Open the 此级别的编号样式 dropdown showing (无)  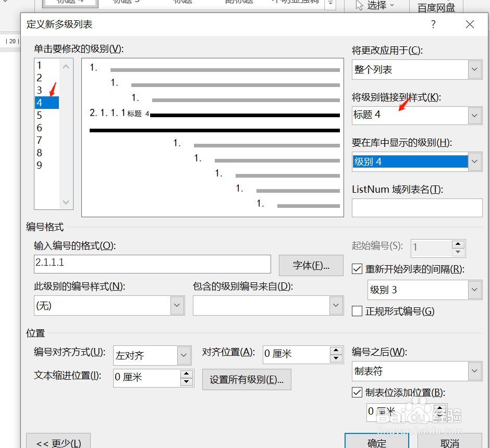tap(176, 305)
